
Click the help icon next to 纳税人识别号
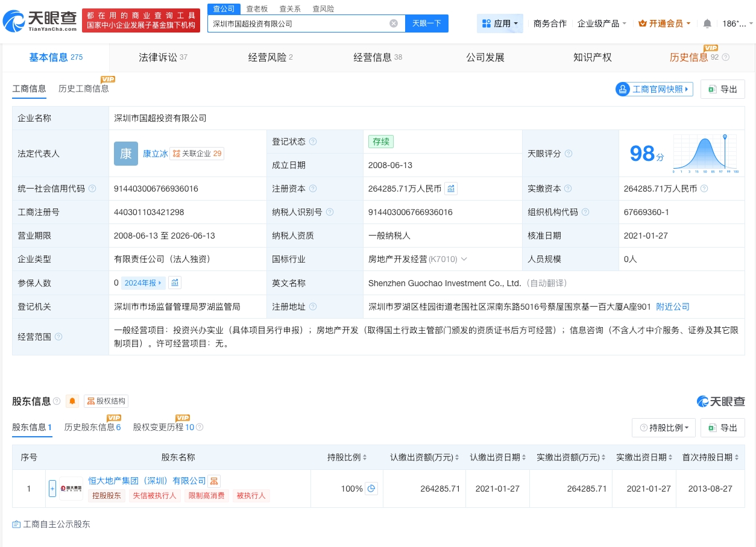click(x=330, y=212)
